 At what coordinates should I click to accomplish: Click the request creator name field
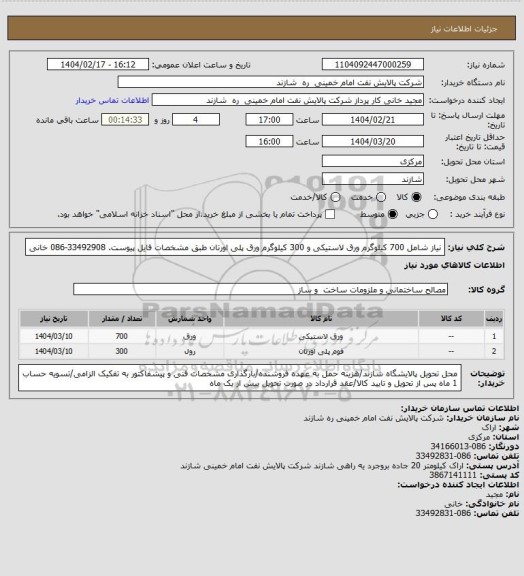point(288,100)
